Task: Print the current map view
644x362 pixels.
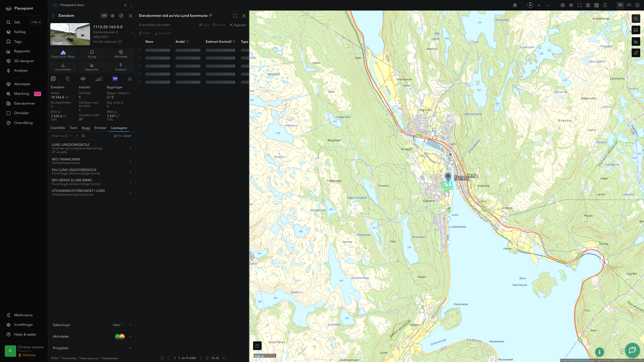Action: click(562, 5)
